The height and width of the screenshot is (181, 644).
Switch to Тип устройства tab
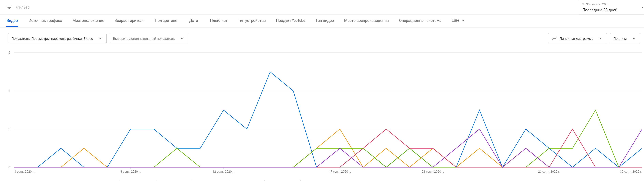click(252, 21)
